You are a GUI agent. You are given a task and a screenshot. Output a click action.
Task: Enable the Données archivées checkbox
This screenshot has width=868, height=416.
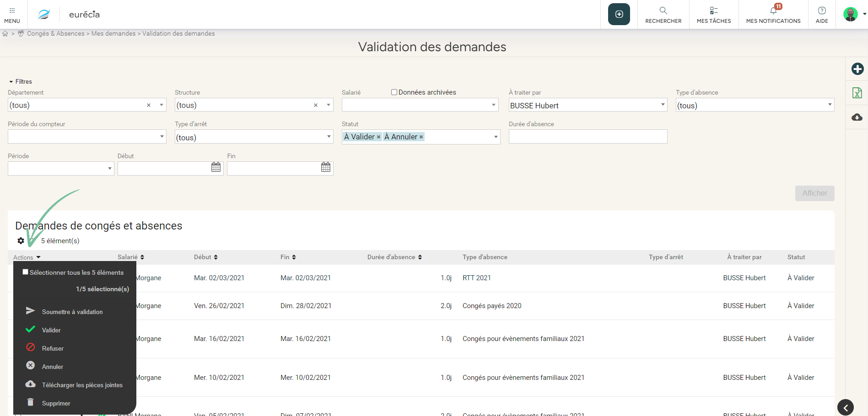tap(394, 92)
